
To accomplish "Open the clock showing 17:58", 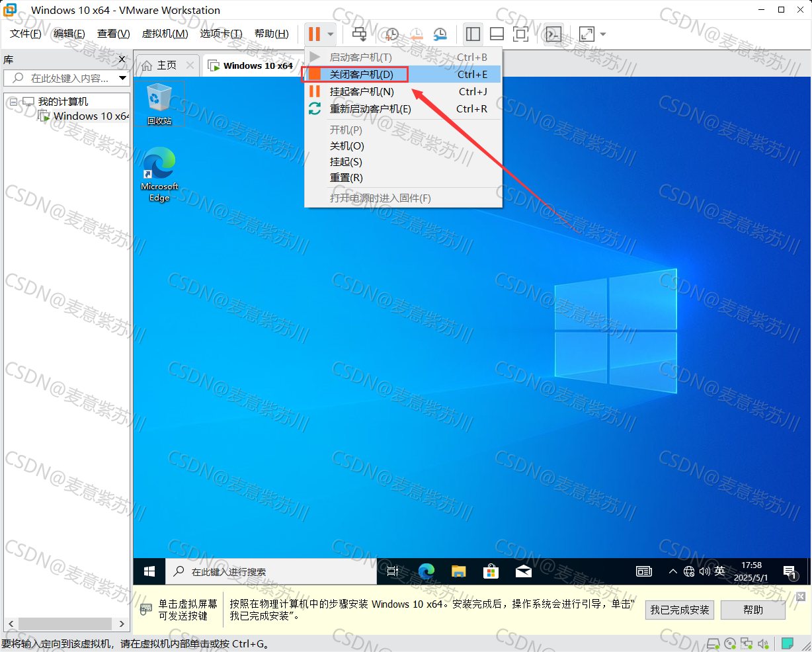I will pos(751,571).
